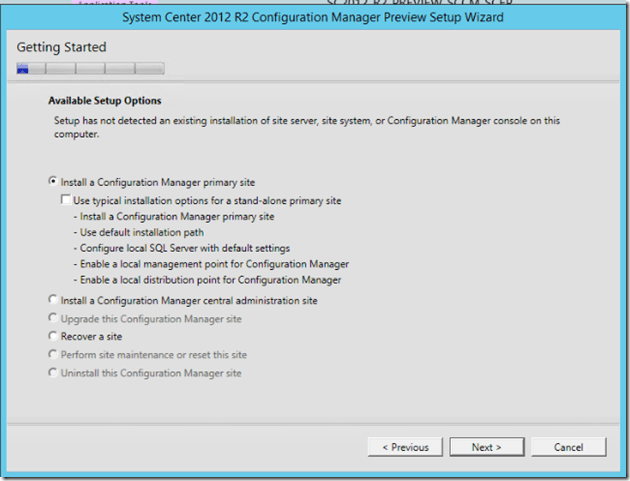The image size is (630, 481).
Task: Click the second wizard progress step segment
Action: (x=60, y=69)
